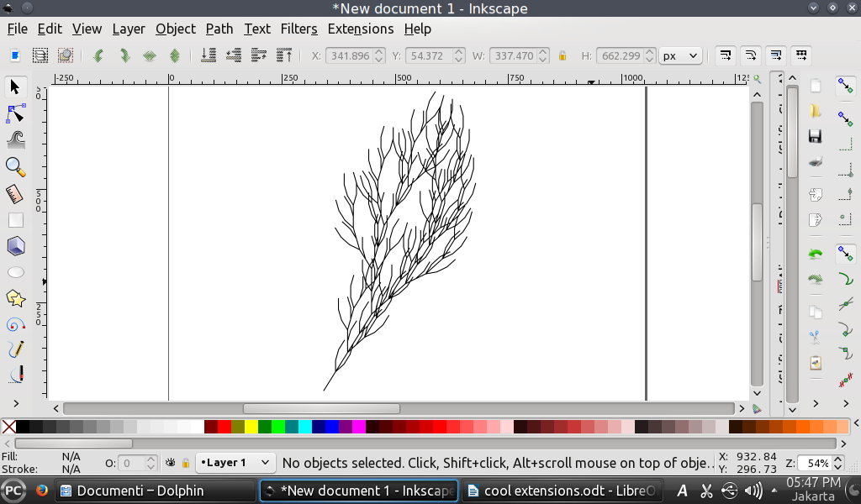861x504 pixels.
Task: Open the px units dropdown
Action: click(680, 56)
